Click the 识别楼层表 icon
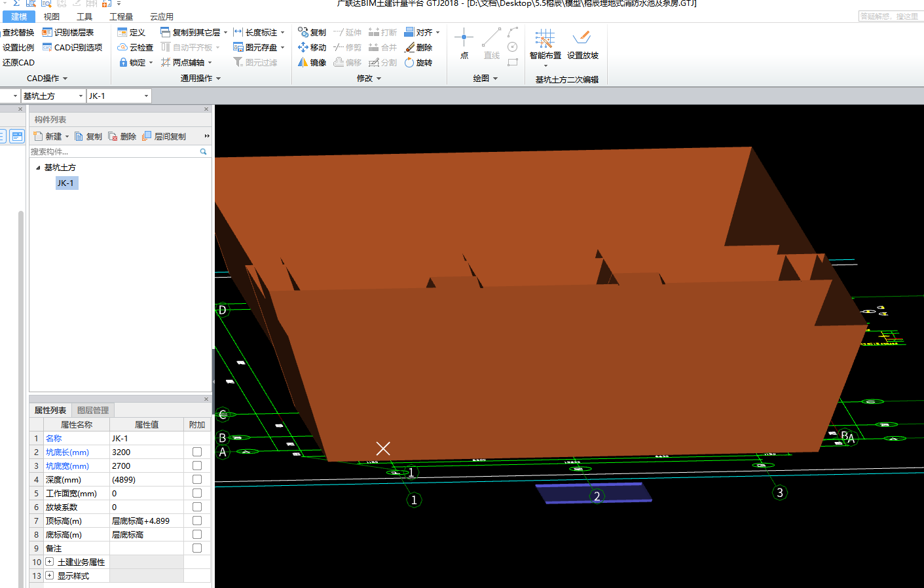Screen dimensions: 924x588 pyautogui.click(x=47, y=32)
